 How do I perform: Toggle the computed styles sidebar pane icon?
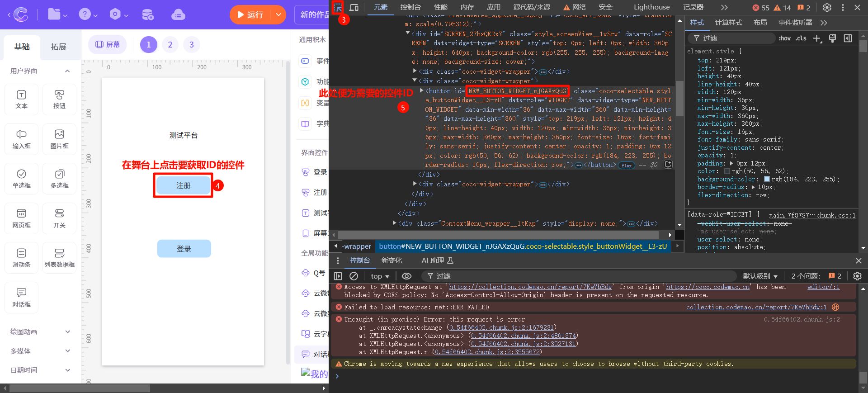[x=848, y=38]
